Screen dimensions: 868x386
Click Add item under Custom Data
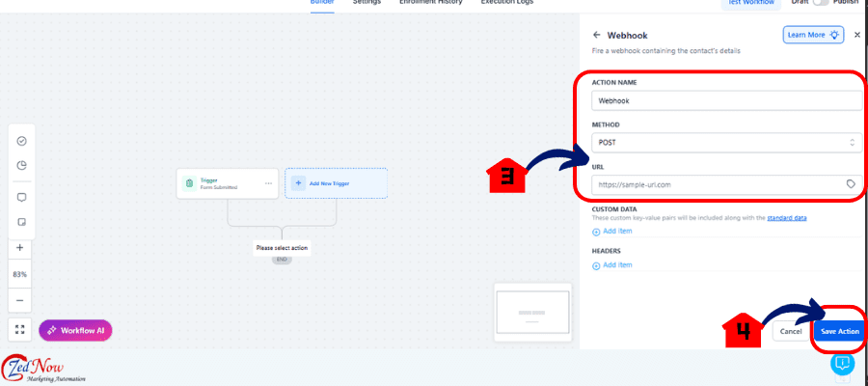[617, 231]
